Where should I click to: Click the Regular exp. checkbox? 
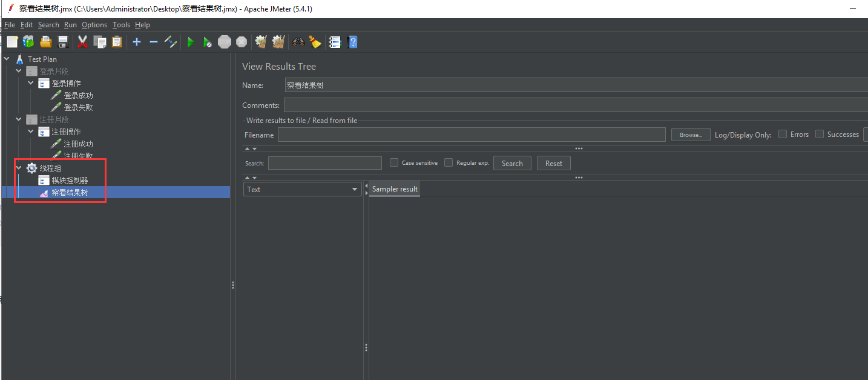click(x=448, y=162)
